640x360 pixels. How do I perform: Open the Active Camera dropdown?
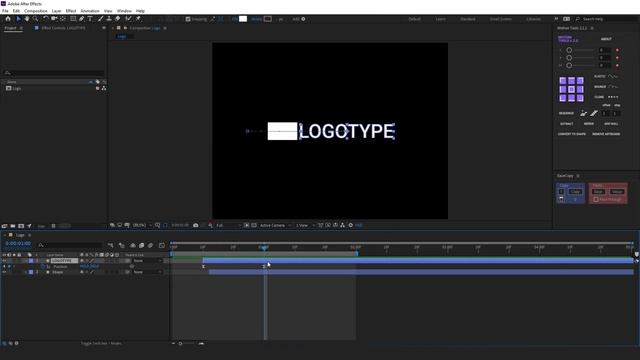coord(275,225)
